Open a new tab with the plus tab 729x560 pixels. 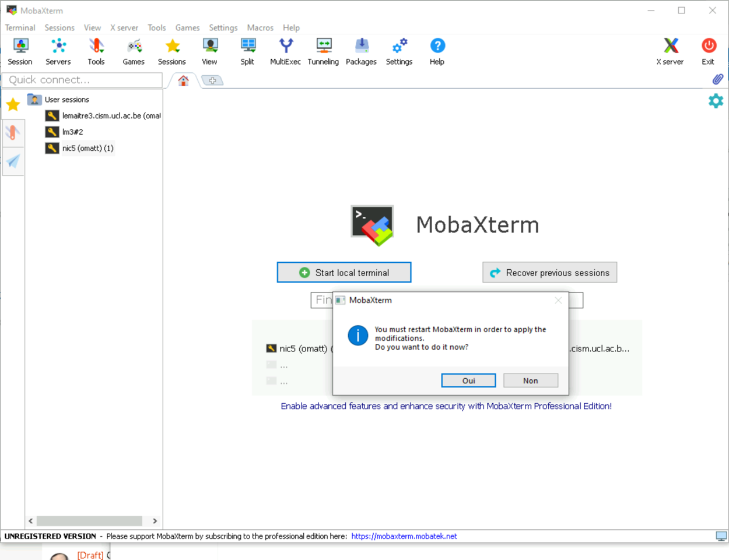(212, 80)
